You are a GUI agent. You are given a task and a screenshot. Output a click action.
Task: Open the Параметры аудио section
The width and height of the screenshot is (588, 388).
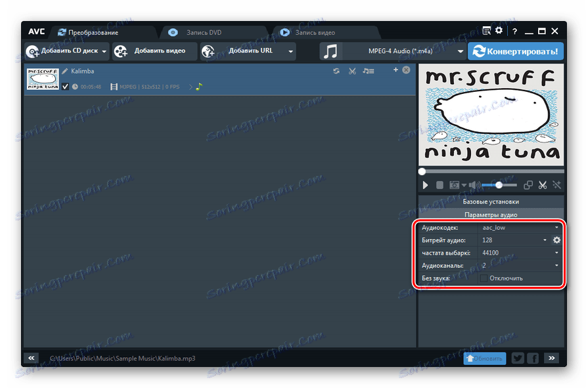click(491, 215)
